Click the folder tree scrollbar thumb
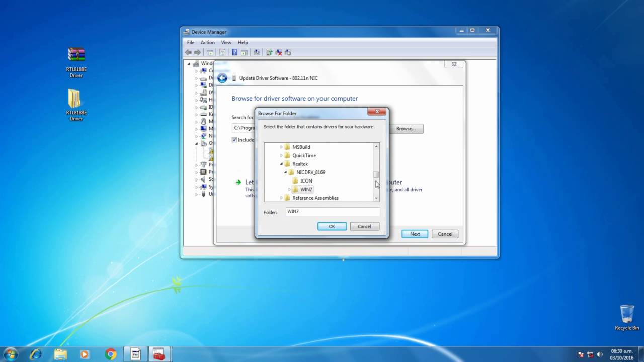The image size is (644, 362). [x=376, y=175]
